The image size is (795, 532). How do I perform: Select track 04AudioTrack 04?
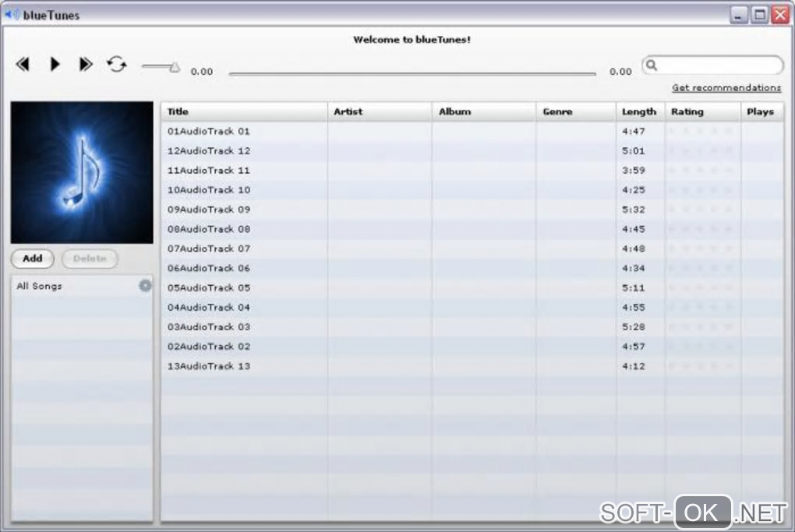click(472, 308)
